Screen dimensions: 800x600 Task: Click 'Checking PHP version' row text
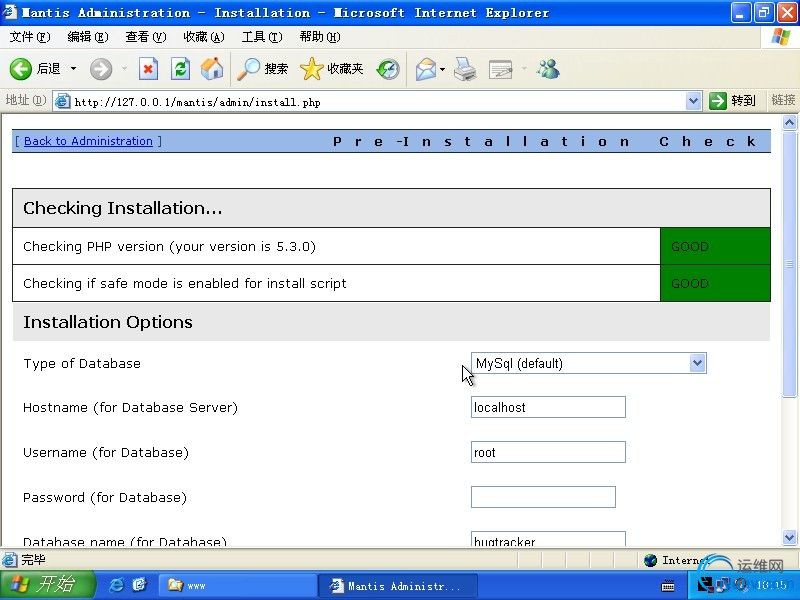(169, 246)
